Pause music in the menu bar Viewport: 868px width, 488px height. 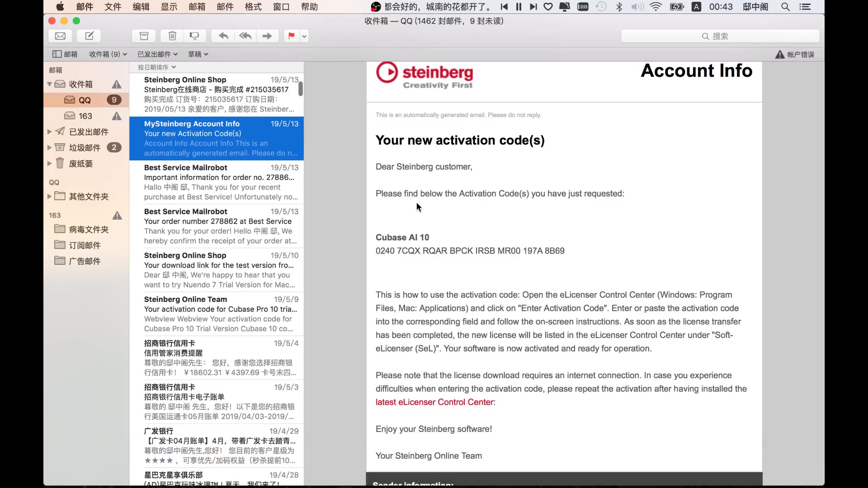tap(519, 7)
